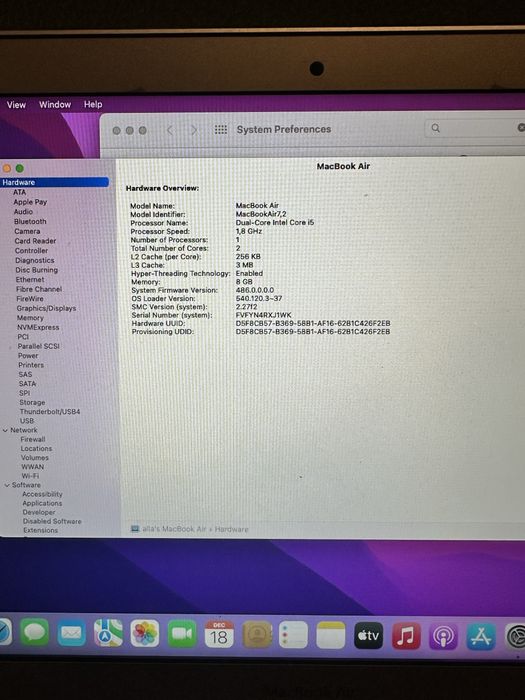
Task: Select USB in sidebar
Action: pos(27,421)
